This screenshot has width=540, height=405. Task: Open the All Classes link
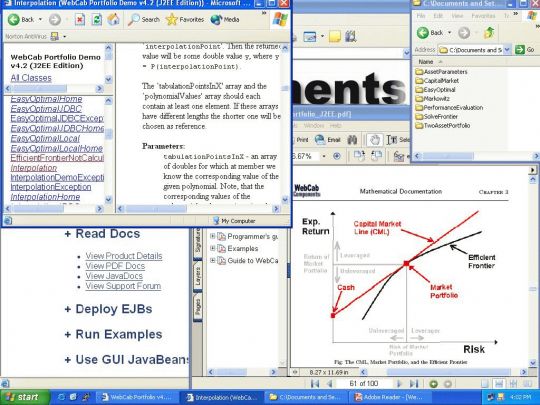(x=31, y=78)
